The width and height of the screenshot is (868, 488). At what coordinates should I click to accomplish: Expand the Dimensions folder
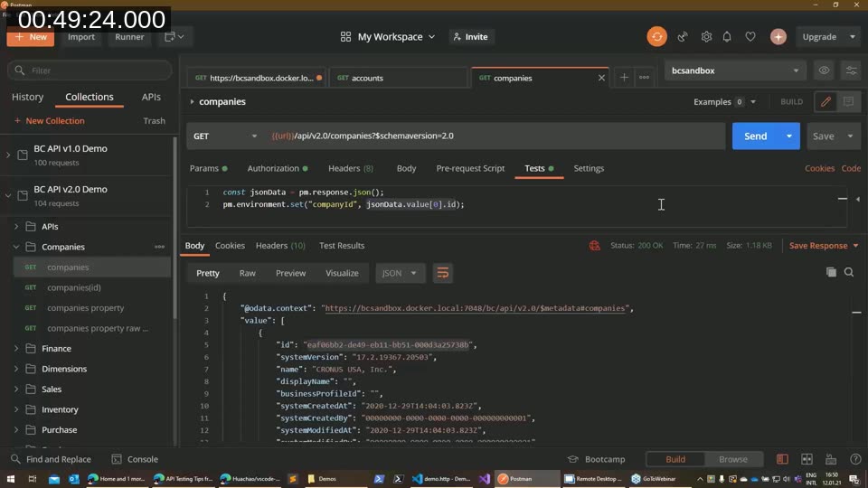[16, 369]
